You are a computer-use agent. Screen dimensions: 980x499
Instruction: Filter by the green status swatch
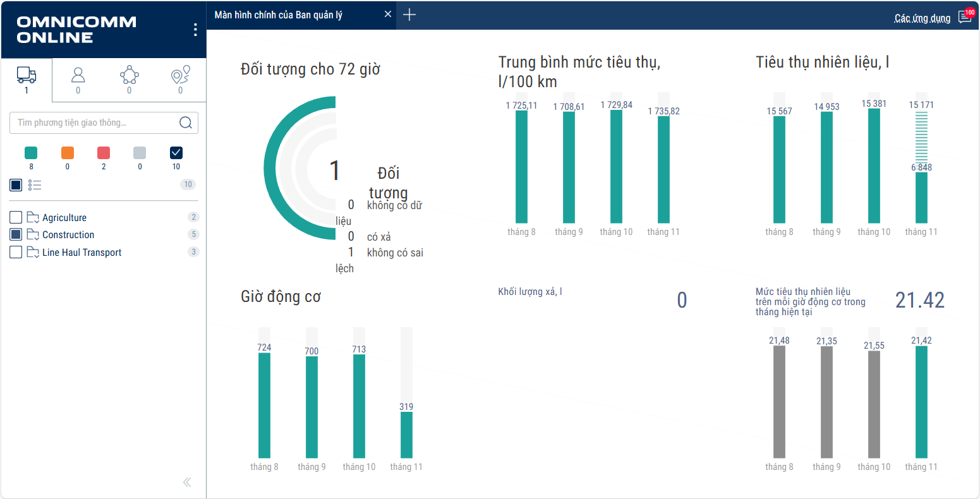(31, 153)
